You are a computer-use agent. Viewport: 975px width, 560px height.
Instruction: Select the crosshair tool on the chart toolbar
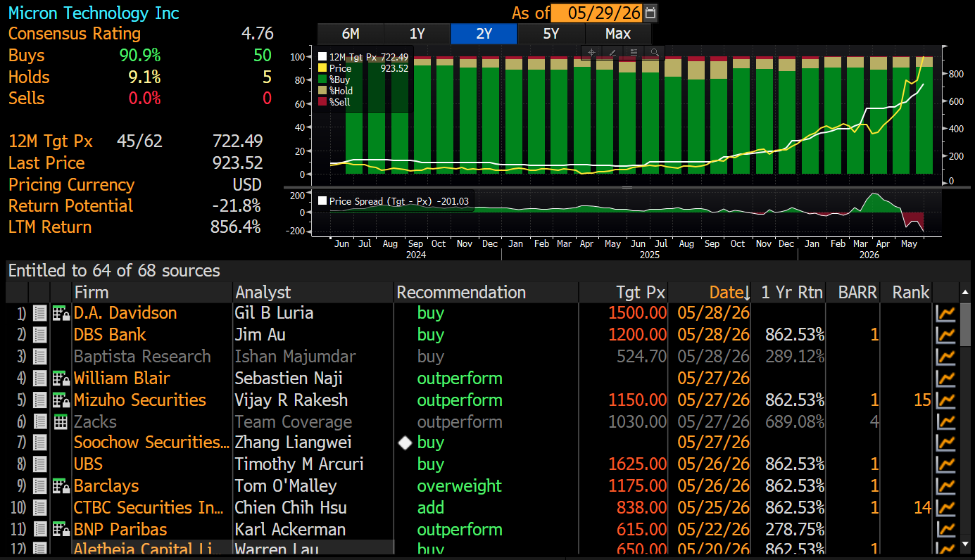(591, 52)
